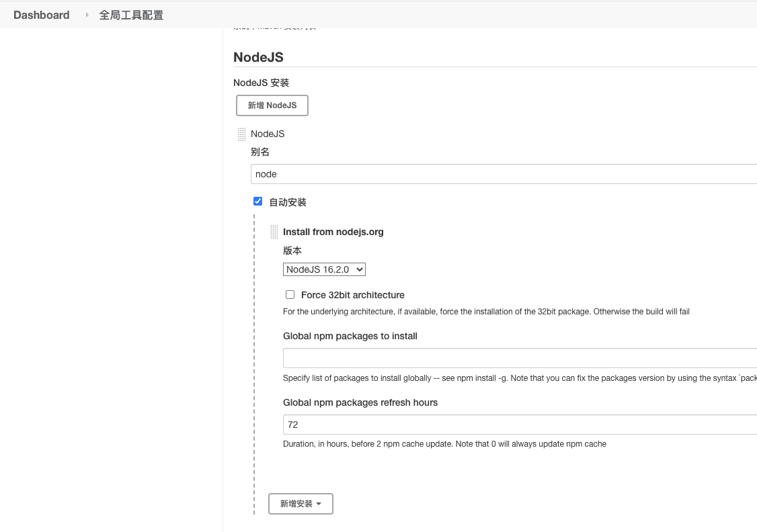Viewport: 757px width, 532px height.
Task: Open the Dashboard breadcrumb link
Action: point(42,15)
